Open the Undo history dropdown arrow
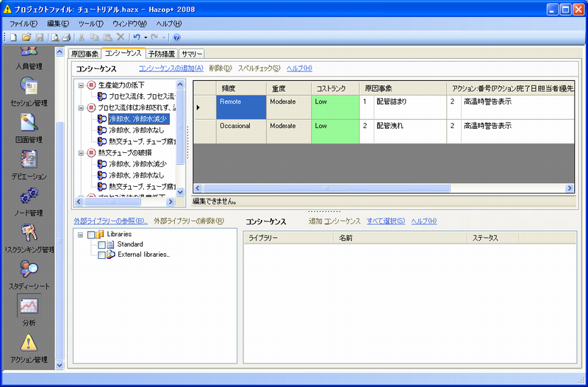Viewport: 588px width, 387px height. click(x=146, y=38)
